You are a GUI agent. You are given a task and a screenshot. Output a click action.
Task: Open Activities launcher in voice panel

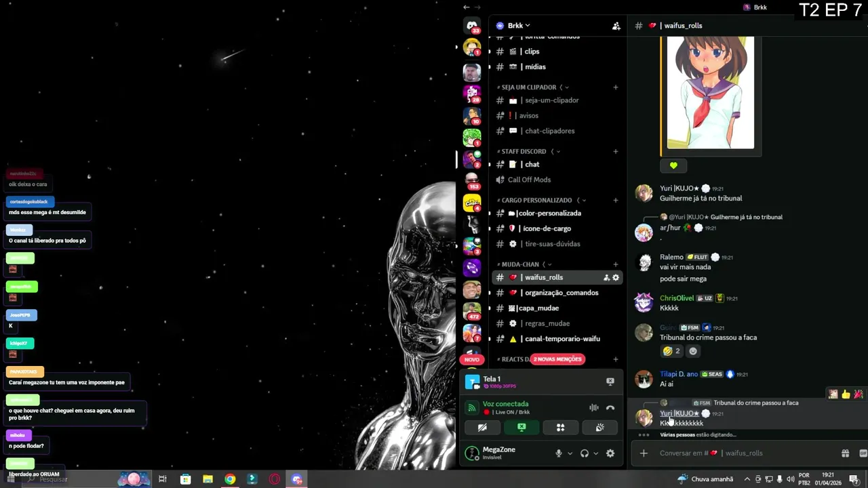click(560, 428)
